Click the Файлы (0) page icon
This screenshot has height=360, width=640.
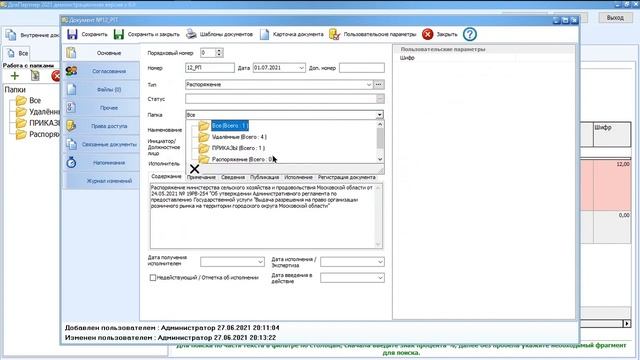click(71, 89)
